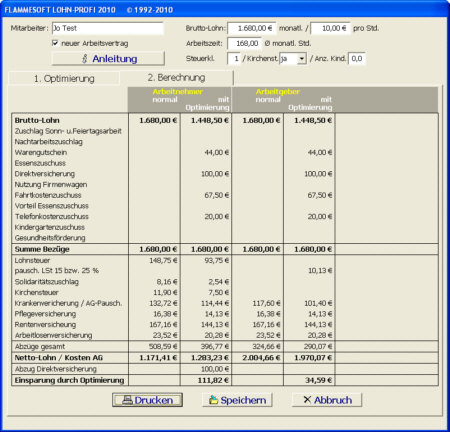Click the Direktversicherung row label

45,174
